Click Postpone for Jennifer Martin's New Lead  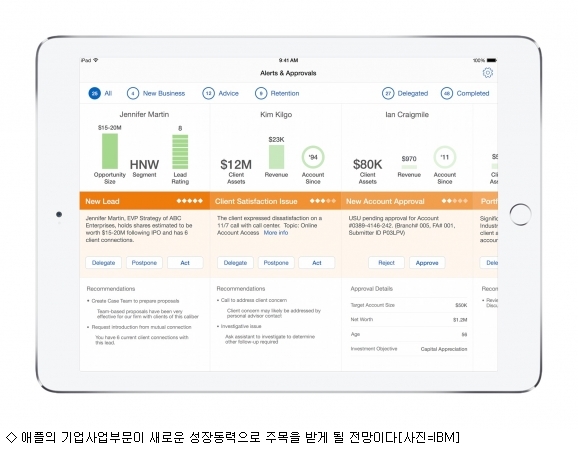pos(144,262)
